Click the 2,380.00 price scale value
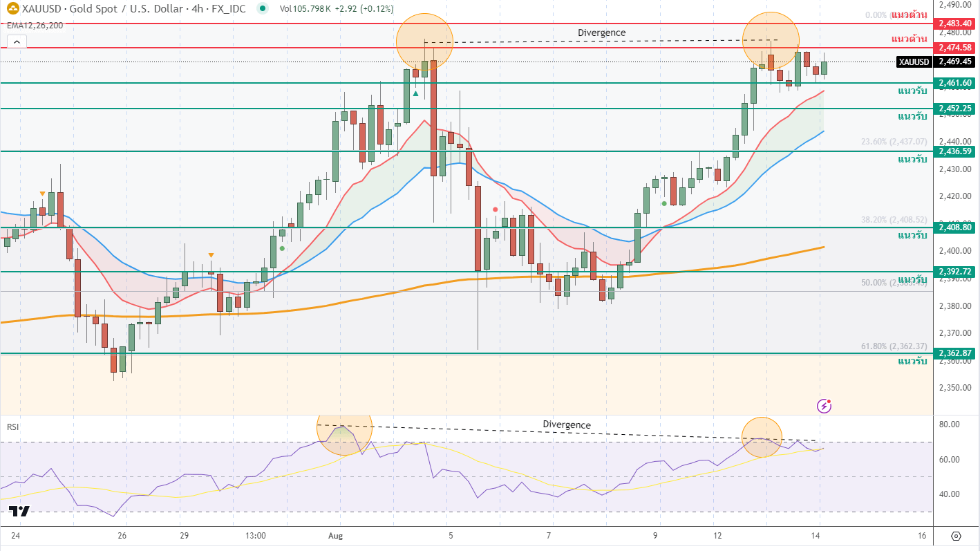The width and height of the screenshot is (980, 551). pyautogui.click(x=954, y=306)
